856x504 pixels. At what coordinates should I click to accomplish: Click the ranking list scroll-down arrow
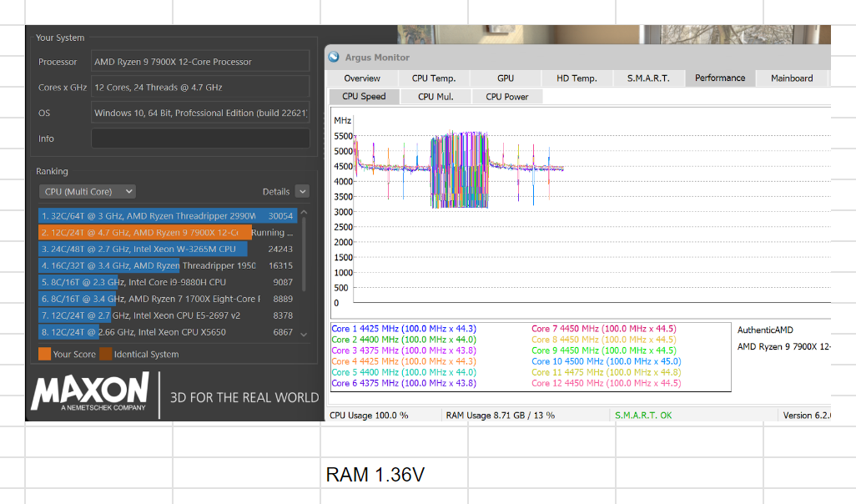tap(304, 335)
